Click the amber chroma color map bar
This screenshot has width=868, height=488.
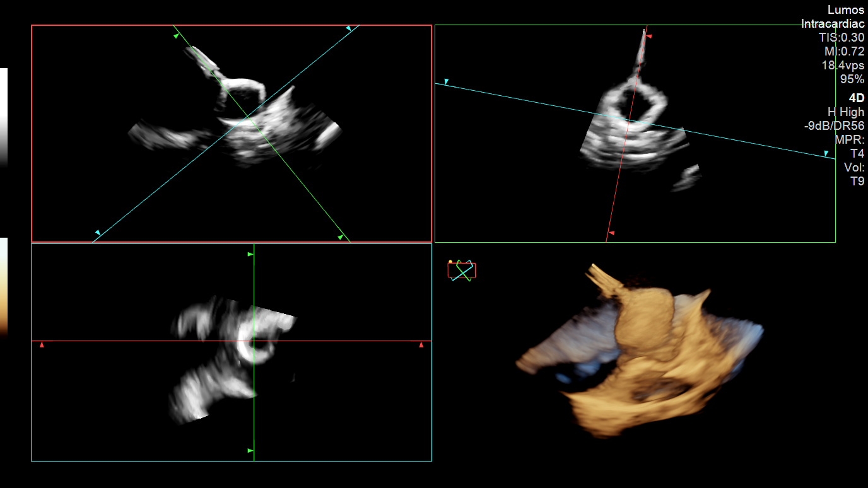click(3, 284)
